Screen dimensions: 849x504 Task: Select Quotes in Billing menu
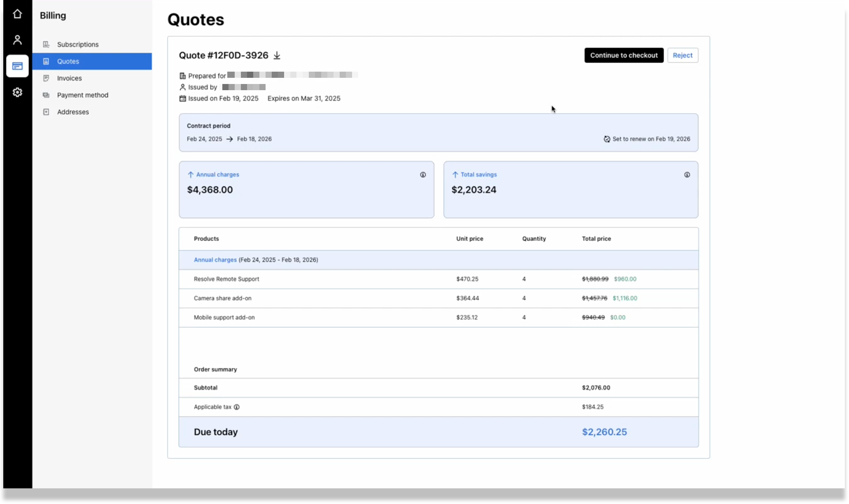[x=68, y=61]
